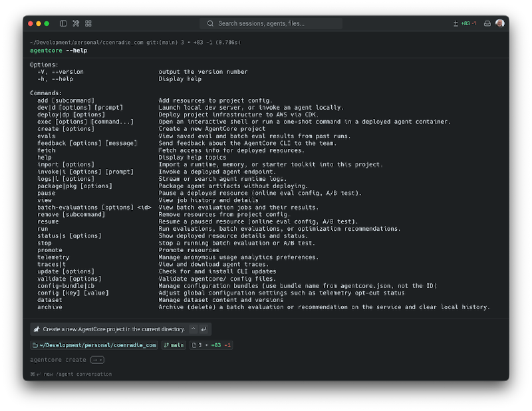The width and height of the screenshot is (532, 411).
Task: Click the 'agentcore --help' command line
Action: pos(59,51)
